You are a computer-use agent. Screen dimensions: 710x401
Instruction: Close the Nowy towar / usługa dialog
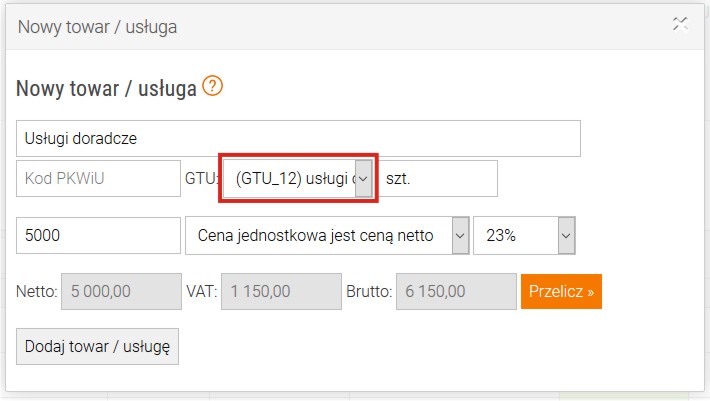pyautogui.click(x=680, y=24)
